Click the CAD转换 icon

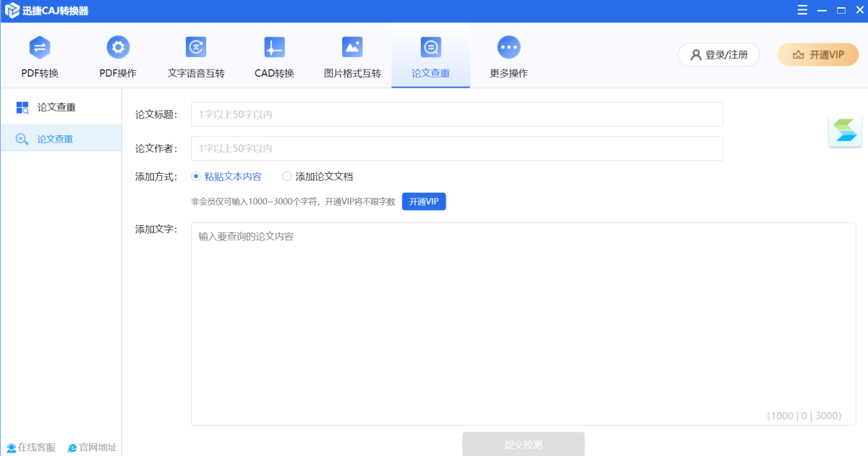point(274,48)
